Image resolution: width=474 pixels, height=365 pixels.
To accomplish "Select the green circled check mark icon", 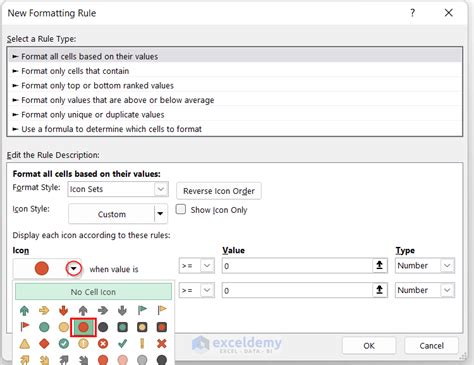I will (63, 343).
